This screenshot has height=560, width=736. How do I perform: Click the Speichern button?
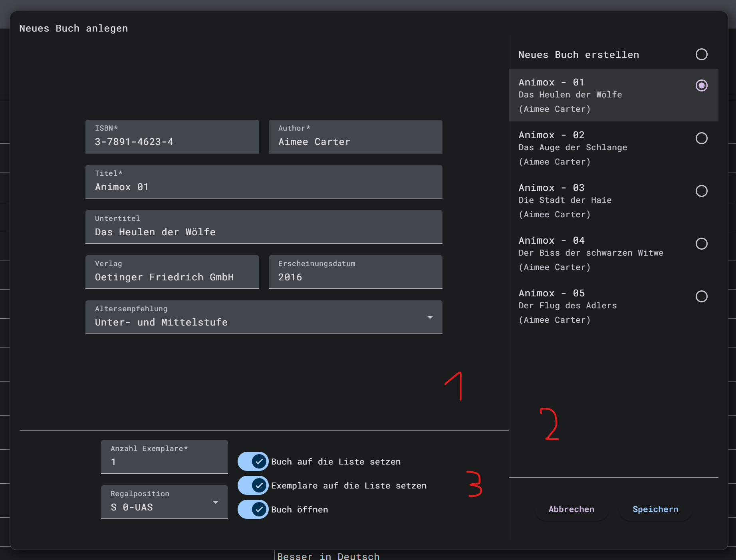(x=655, y=509)
